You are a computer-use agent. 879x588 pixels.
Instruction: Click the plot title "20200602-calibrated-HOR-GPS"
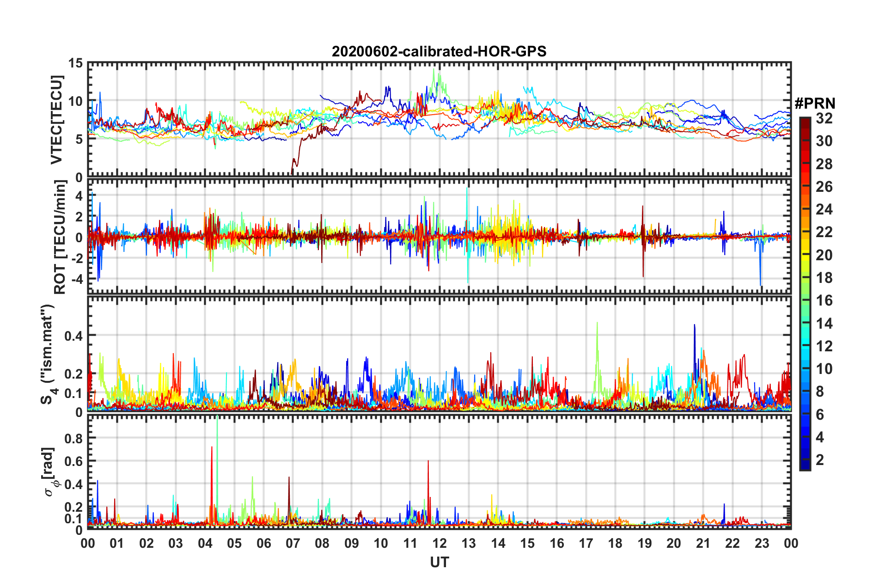point(439,51)
